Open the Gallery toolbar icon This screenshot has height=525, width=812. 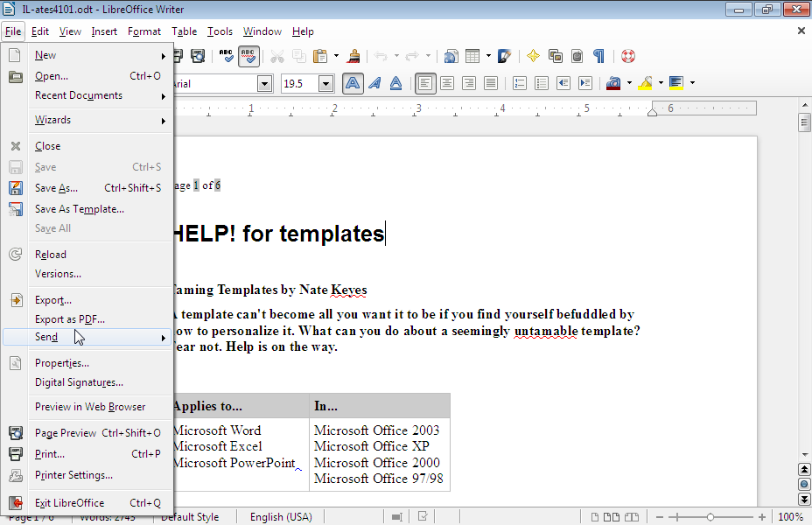(555, 56)
